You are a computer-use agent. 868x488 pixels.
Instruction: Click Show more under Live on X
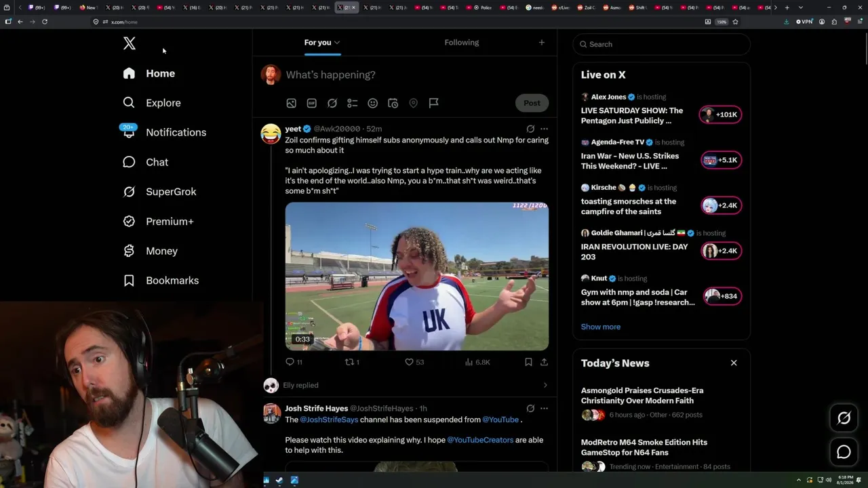tap(601, 327)
